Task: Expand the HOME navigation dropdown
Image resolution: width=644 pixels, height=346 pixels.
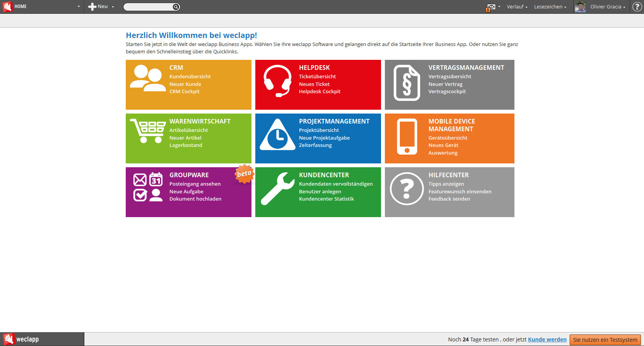Action: coord(79,7)
